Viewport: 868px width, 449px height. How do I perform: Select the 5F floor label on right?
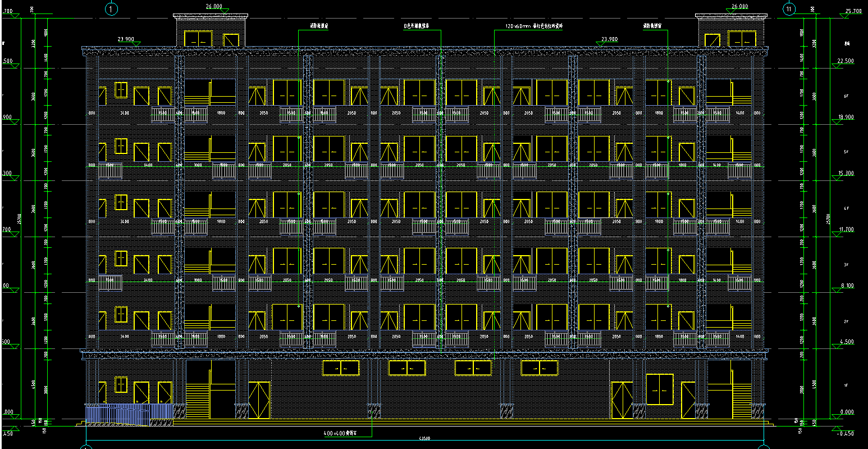tap(846, 152)
